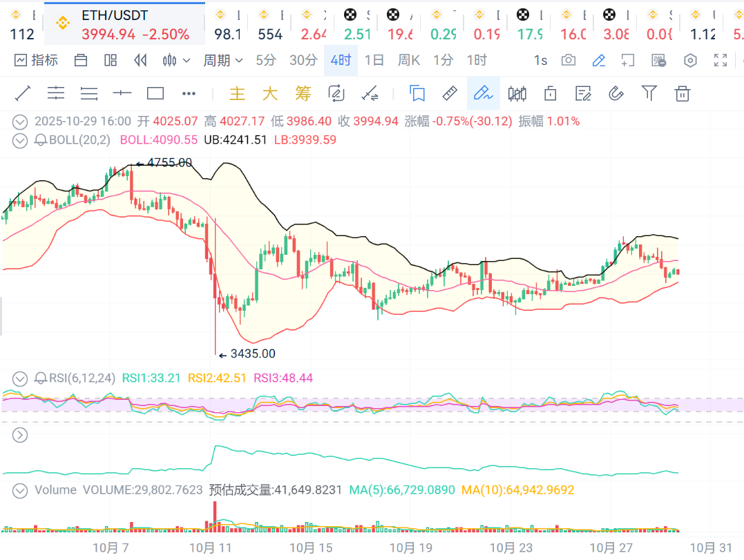
Task: Click the ruler measurement tool
Action: (x=450, y=93)
